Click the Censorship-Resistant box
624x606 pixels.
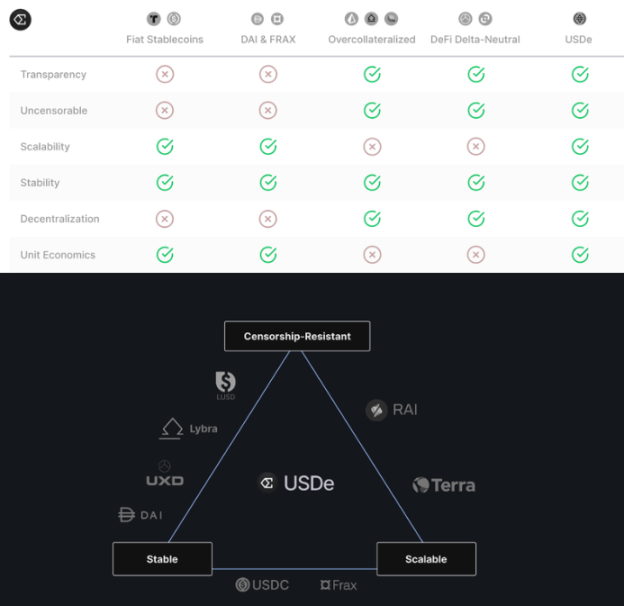297,336
